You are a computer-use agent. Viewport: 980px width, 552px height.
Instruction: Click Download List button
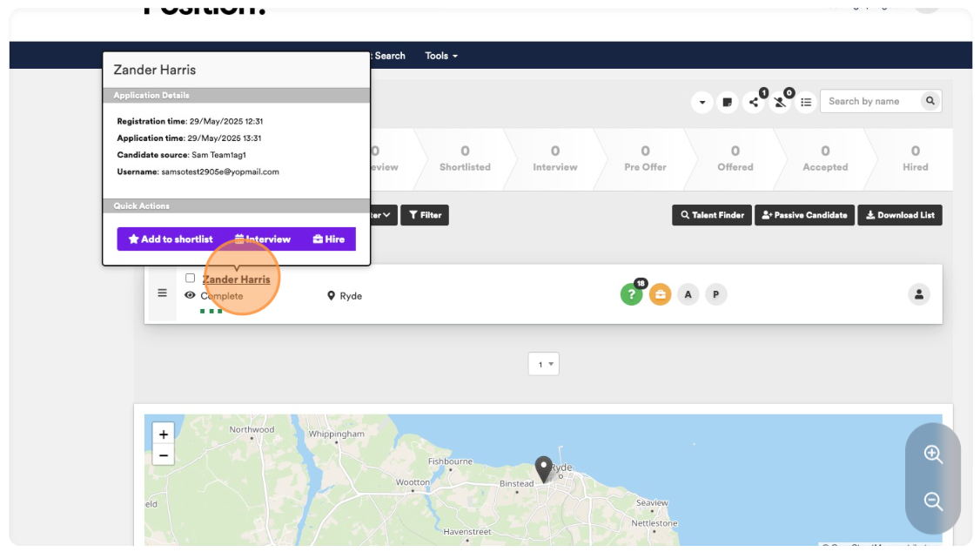point(899,215)
